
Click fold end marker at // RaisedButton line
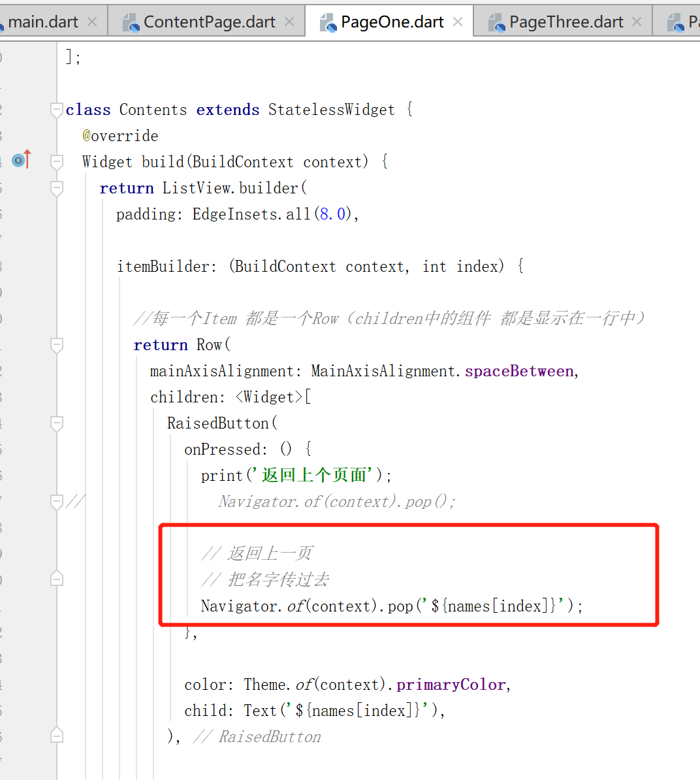click(57, 735)
